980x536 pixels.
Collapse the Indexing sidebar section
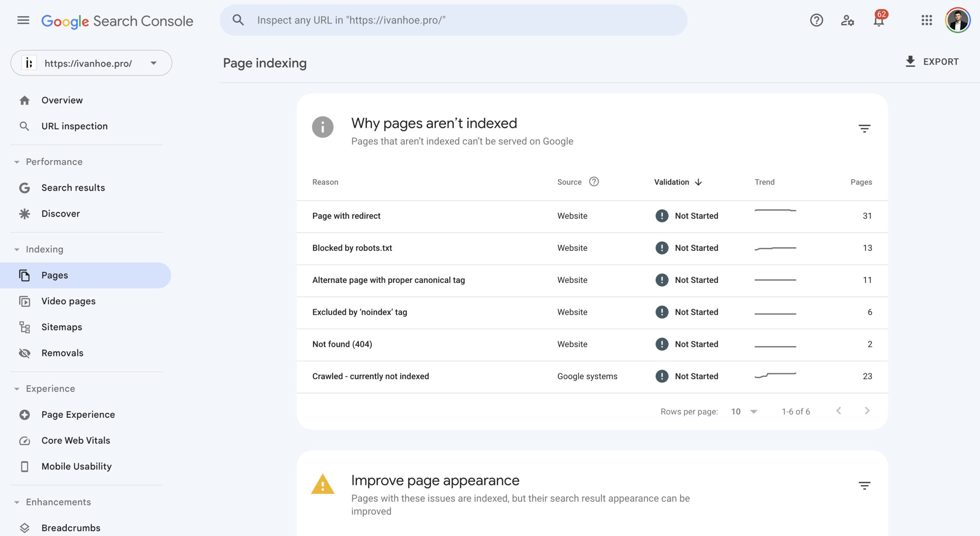tap(17, 250)
